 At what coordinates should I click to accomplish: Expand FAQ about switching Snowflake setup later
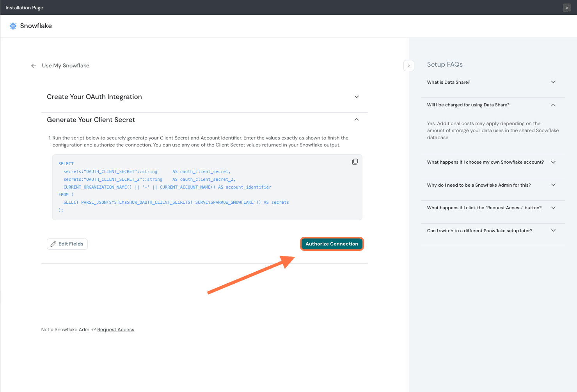pos(553,231)
